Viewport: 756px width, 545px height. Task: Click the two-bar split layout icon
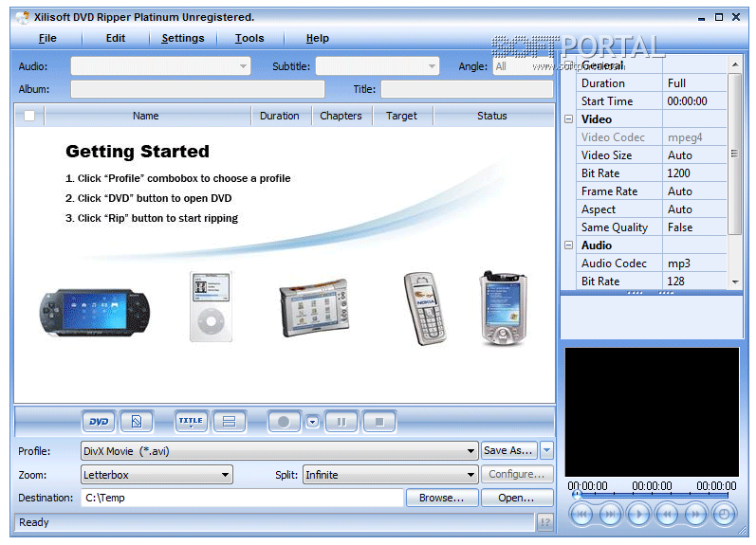(x=229, y=422)
